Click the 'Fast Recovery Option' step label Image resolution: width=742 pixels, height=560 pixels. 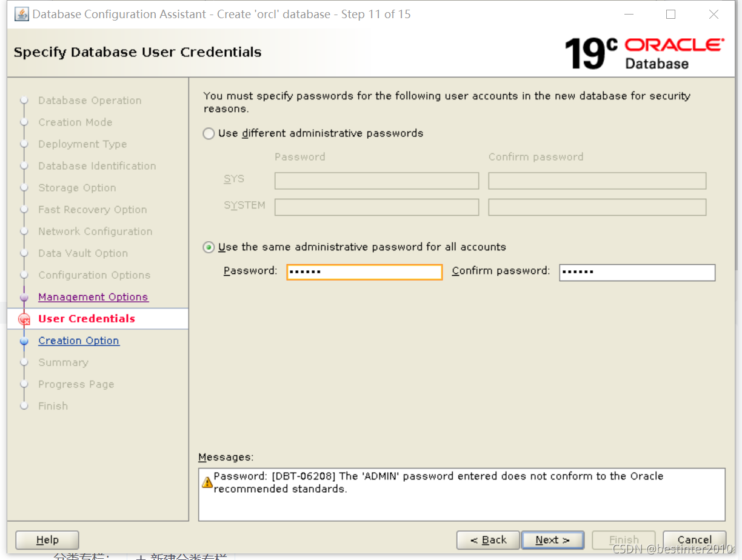point(93,210)
